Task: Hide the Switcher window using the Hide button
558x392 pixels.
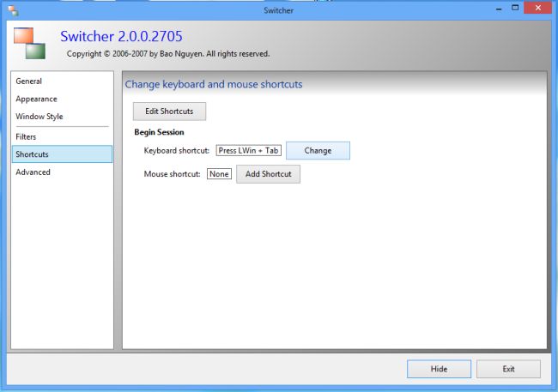Action: coord(439,369)
